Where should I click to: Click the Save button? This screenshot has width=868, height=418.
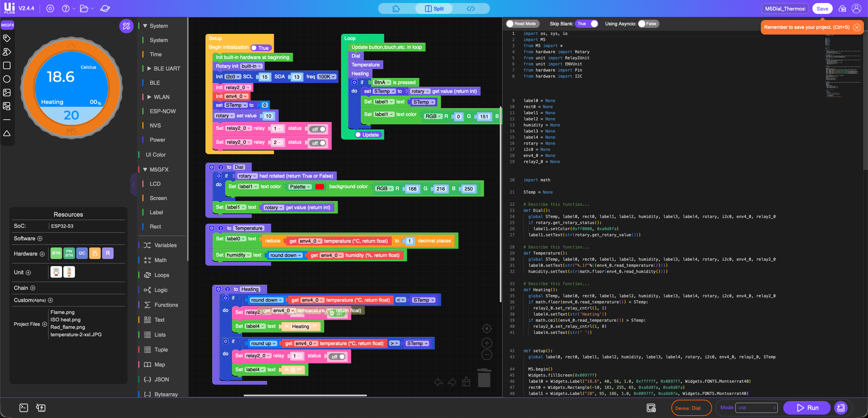pyautogui.click(x=822, y=8)
